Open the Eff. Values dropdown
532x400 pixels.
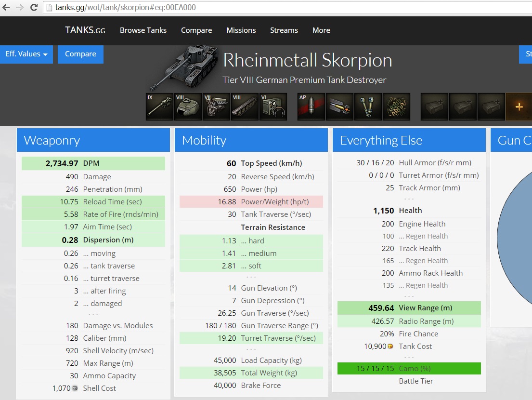pyautogui.click(x=26, y=54)
